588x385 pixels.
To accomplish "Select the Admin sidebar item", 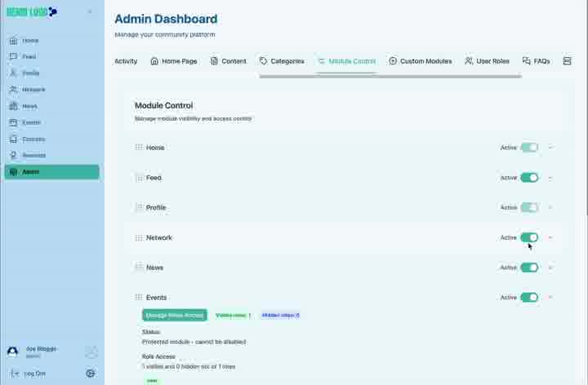I will tap(51, 172).
